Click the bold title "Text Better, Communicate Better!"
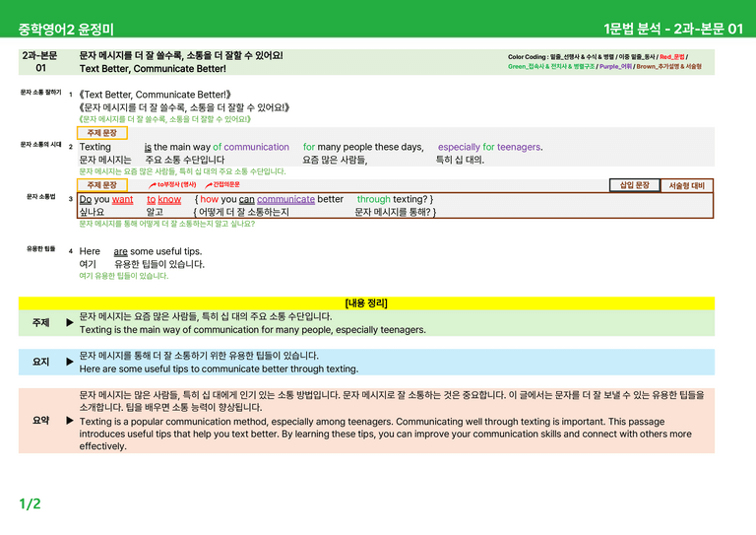 (x=153, y=69)
